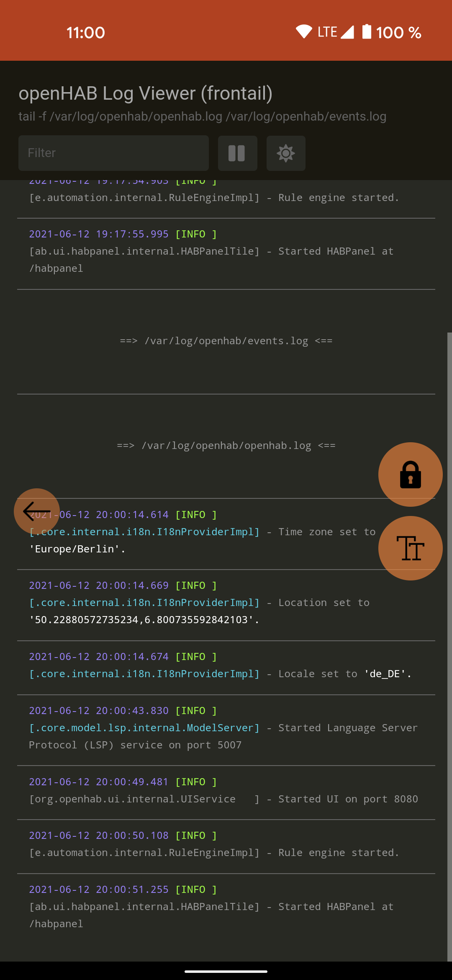
Task: Click the 20:00:14.669 timestamp
Action: (x=132, y=585)
